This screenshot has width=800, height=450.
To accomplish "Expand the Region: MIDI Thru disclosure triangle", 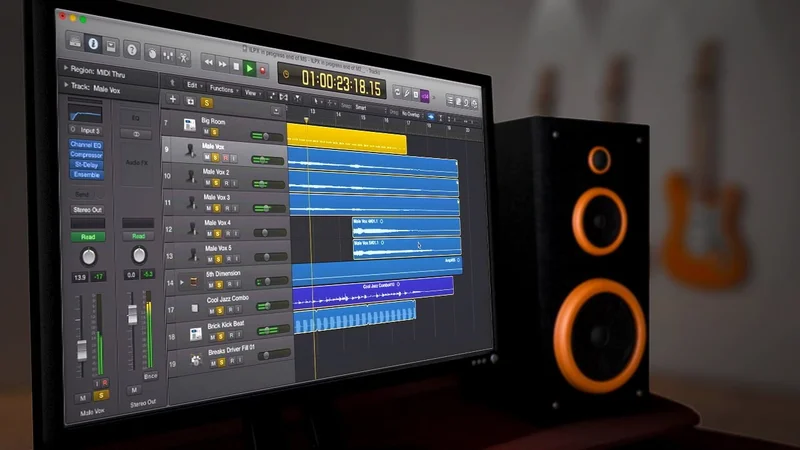I will pos(66,70).
